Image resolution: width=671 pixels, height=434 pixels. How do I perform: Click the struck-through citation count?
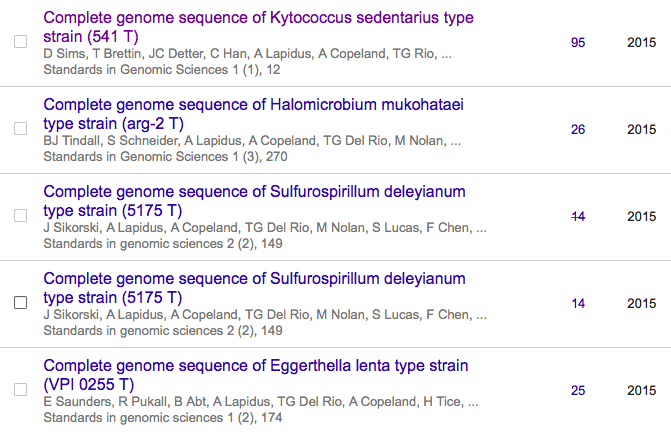578,216
